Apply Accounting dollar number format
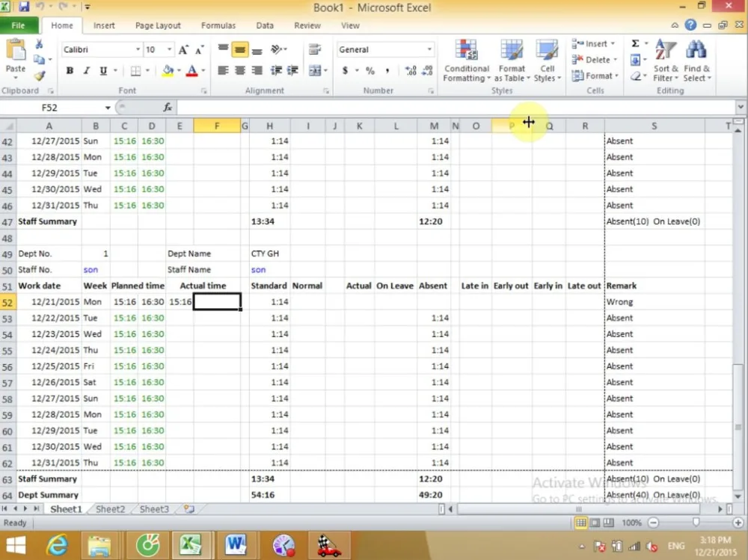This screenshot has width=748, height=560. coord(345,70)
